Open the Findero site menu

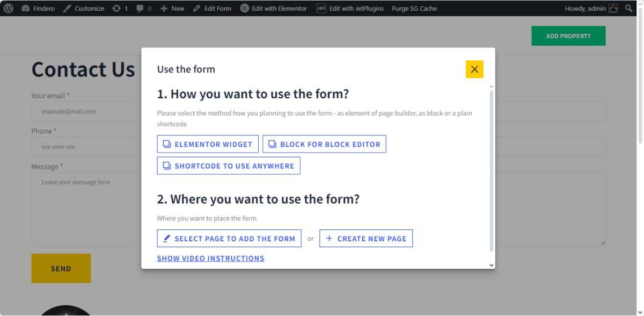38,8
